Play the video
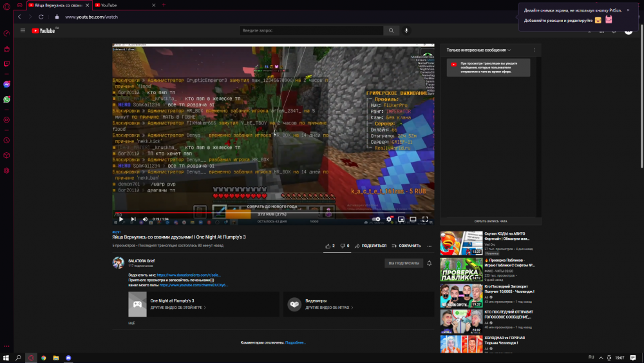Screen dimensions: 644x363 click(121, 219)
